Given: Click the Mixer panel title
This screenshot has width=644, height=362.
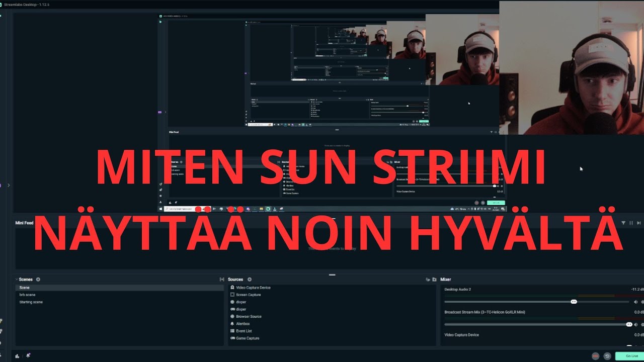Looking at the screenshot, I should tap(446, 280).
